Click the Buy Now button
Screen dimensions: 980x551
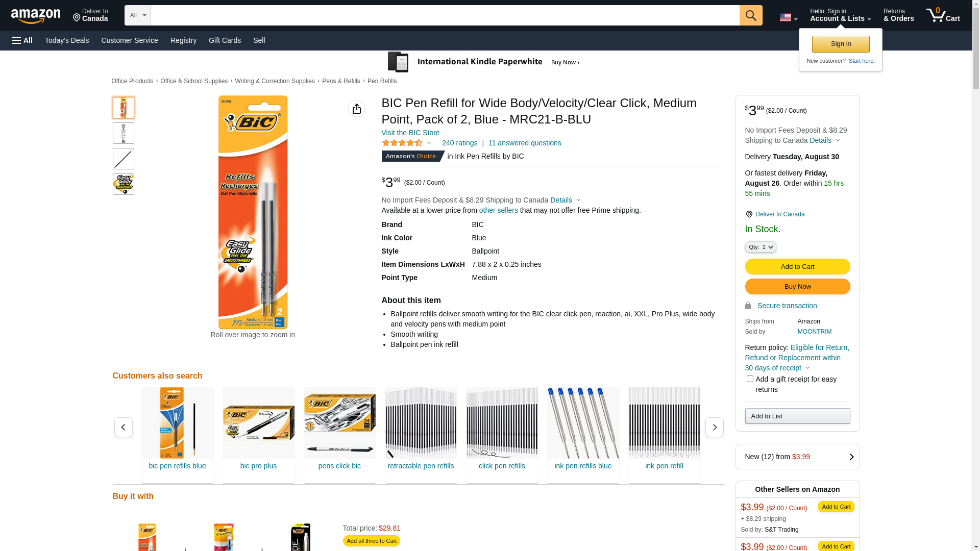(x=797, y=286)
